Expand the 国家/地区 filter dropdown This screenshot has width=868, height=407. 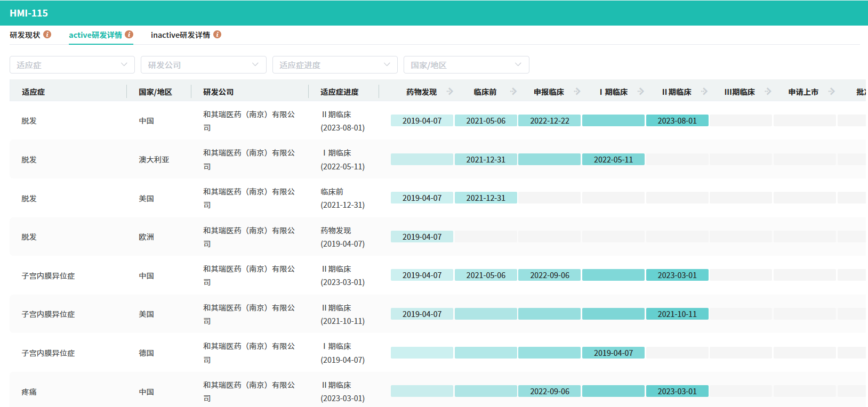466,65
